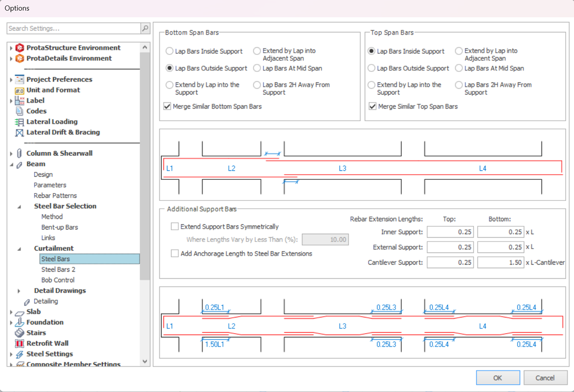Expand the Column & Shearwall node
Screen dimensions: 574x392
click(x=11, y=153)
